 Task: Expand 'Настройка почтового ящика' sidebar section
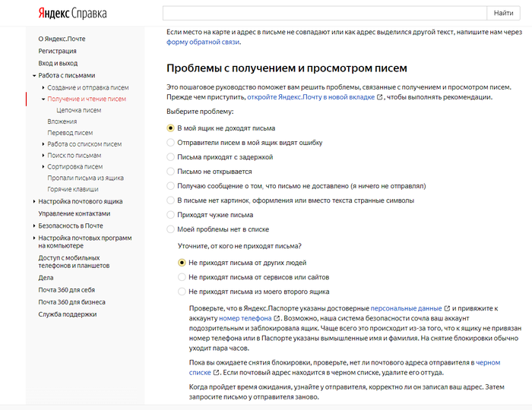click(x=34, y=201)
